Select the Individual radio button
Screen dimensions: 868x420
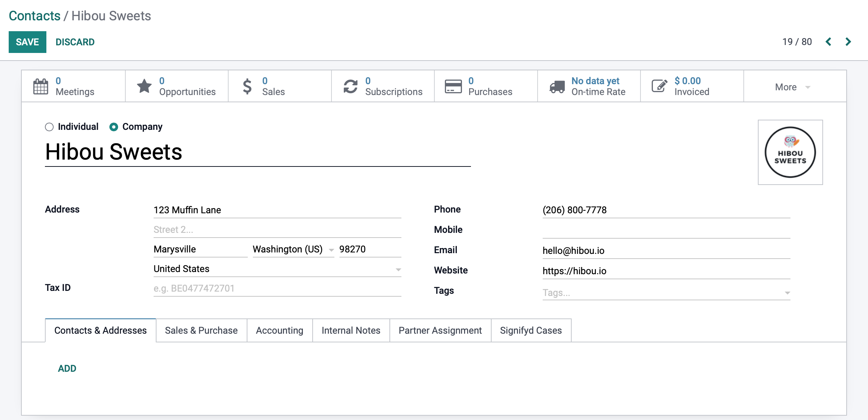click(48, 127)
